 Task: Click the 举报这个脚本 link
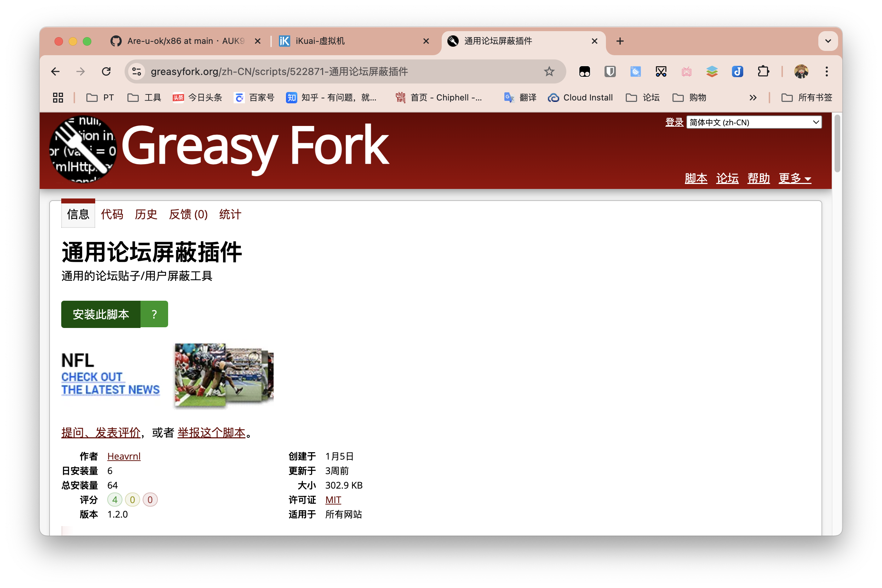pos(211,432)
